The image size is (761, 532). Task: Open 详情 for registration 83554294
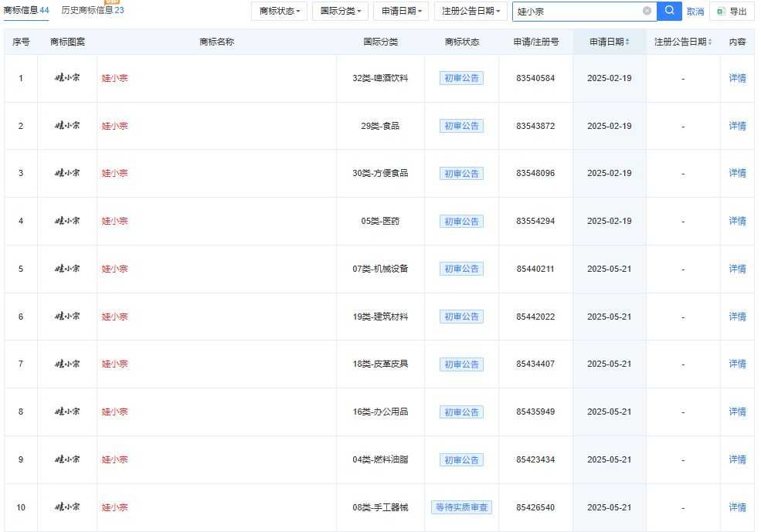point(737,221)
